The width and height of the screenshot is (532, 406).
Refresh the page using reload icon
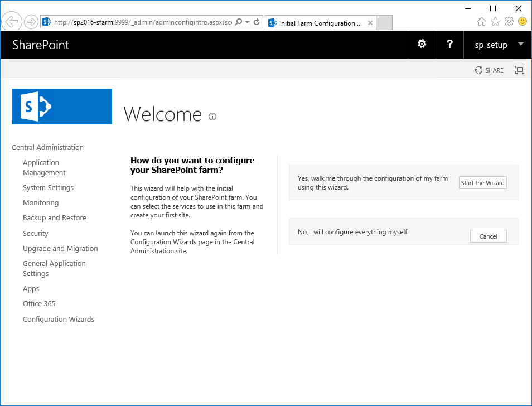click(257, 22)
